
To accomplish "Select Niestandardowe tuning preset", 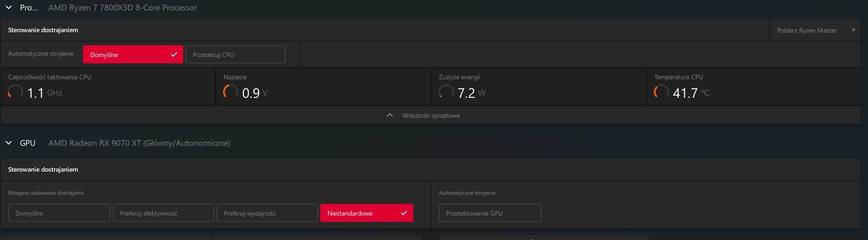I will coord(367,213).
